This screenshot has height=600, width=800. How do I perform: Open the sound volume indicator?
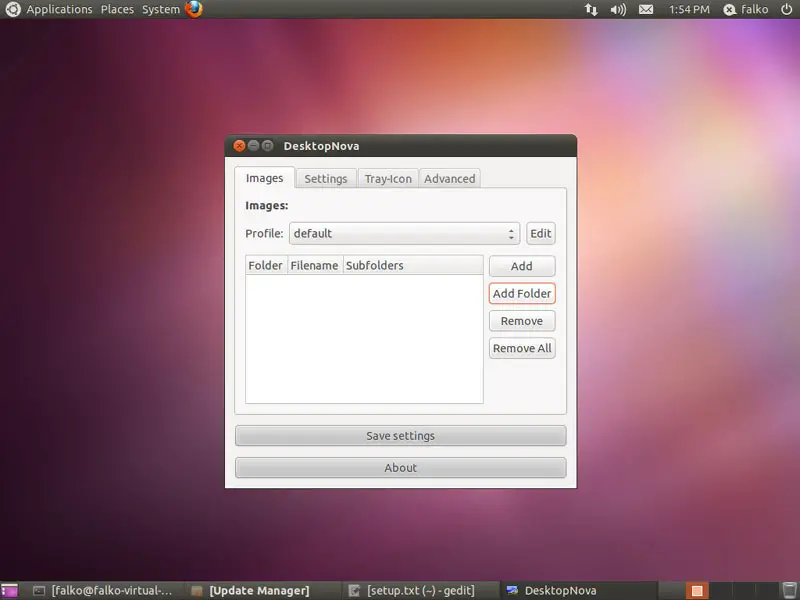[618, 9]
